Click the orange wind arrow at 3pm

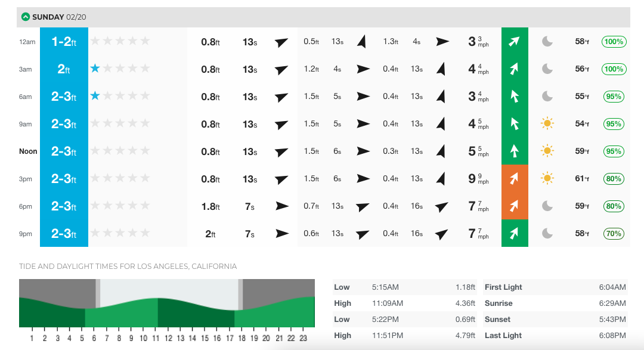coord(515,178)
